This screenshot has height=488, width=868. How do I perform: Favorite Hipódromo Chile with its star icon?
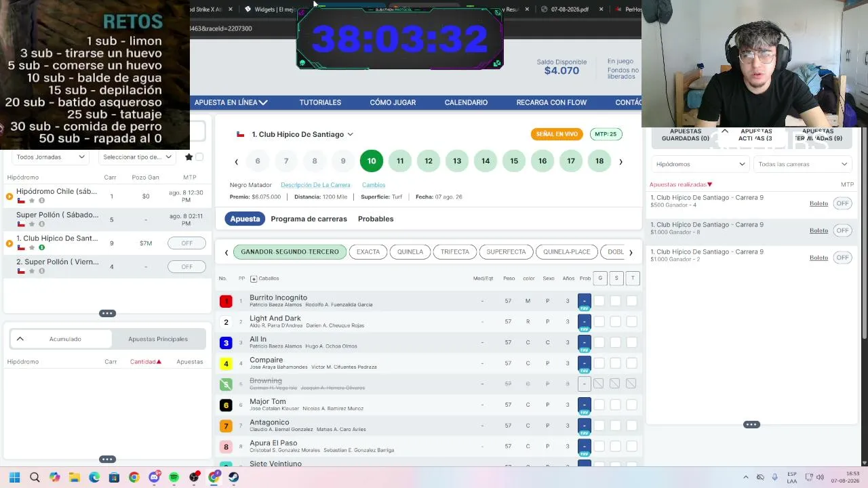(x=31, y=201)
